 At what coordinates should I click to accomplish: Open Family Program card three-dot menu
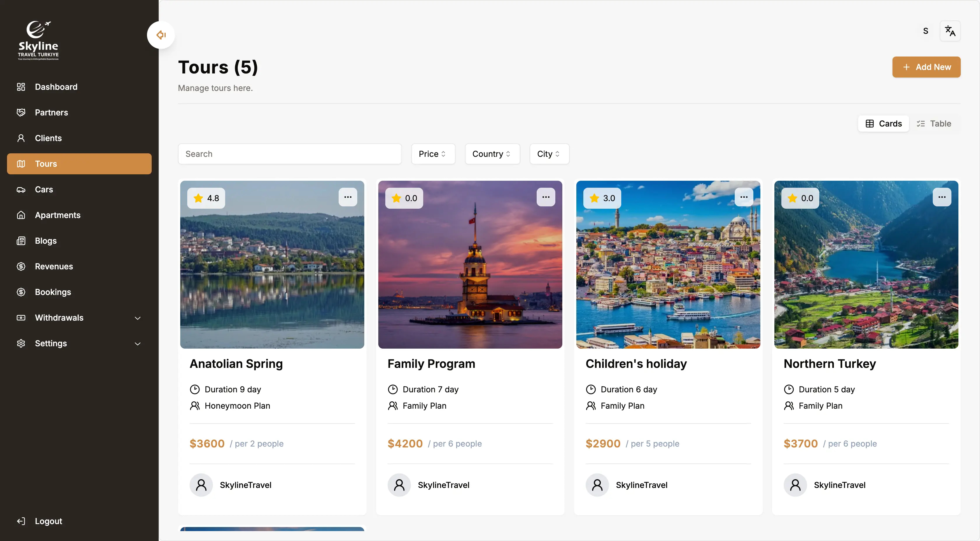click(x=545, y=197)
